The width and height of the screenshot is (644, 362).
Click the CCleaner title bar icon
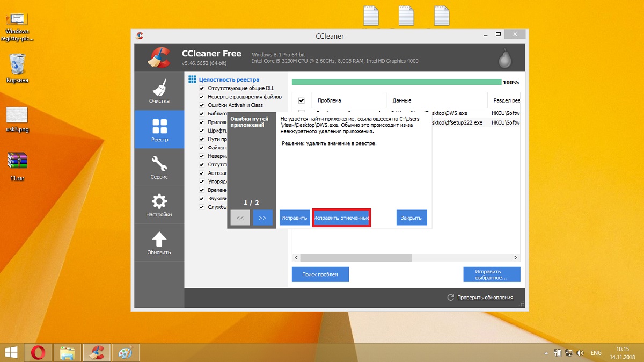coord(140,36)
